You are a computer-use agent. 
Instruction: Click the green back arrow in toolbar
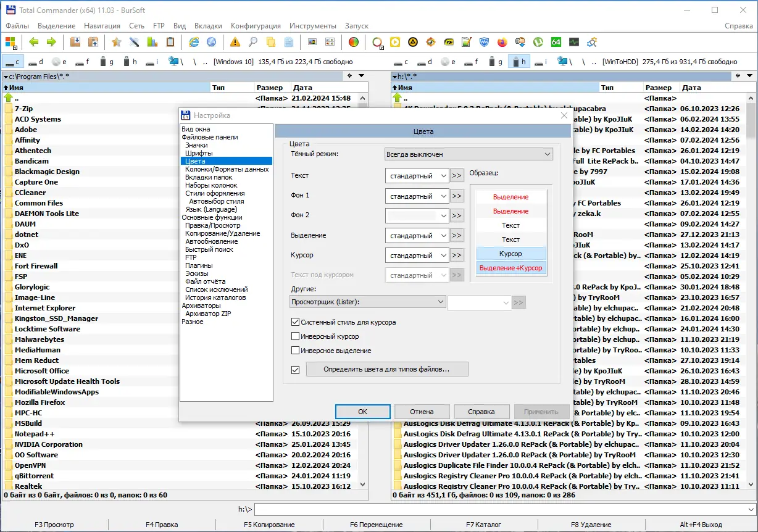click(33, 42)
